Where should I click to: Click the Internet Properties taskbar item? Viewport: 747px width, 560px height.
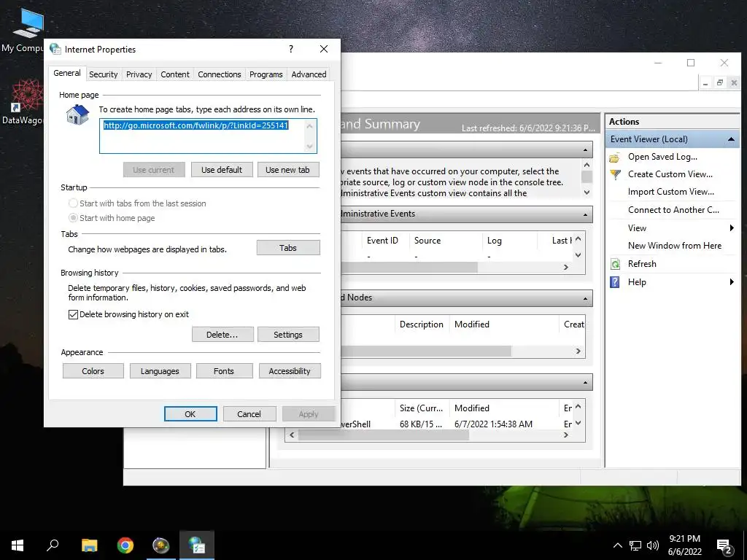pos(197,545)
